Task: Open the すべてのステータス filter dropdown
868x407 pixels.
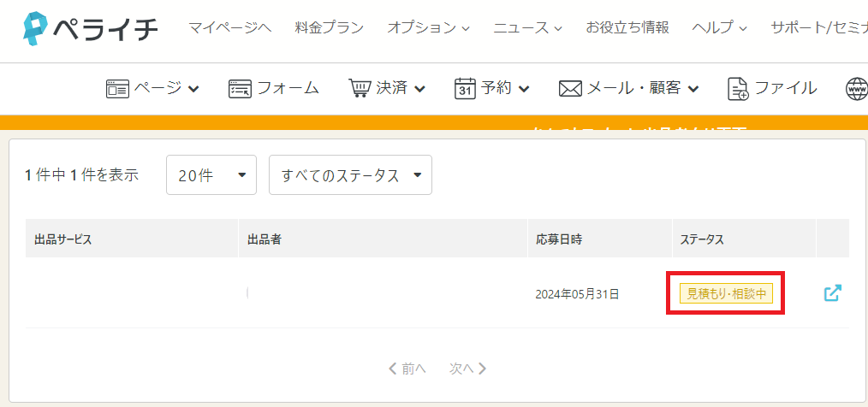Action: click(350, 175)
